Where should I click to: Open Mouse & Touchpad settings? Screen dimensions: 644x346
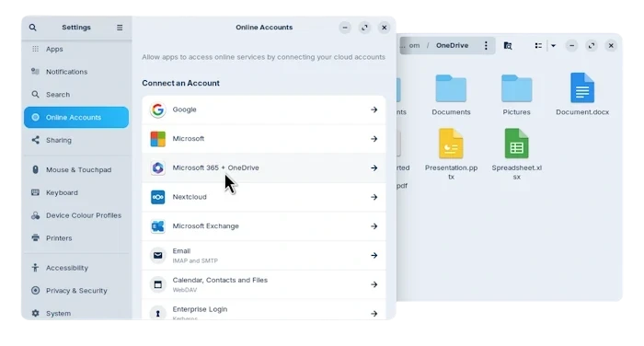coord(76,169)
